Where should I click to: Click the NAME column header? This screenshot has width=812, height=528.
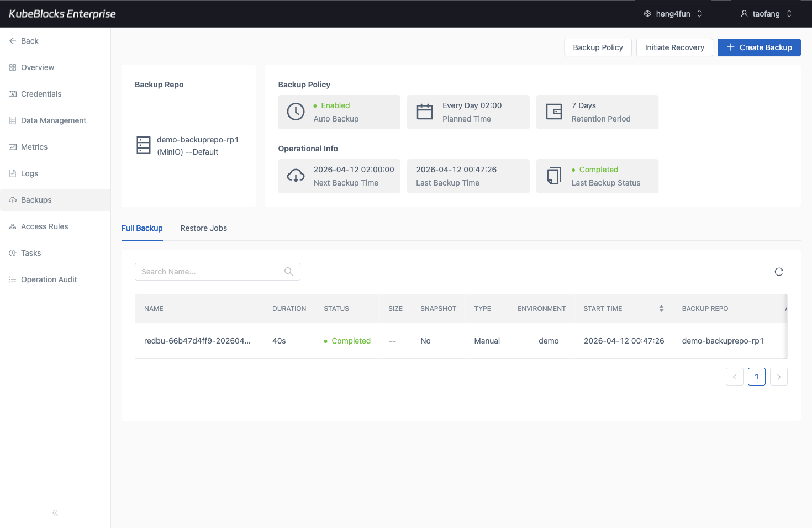pyautogui.click(x=154, y=309)
